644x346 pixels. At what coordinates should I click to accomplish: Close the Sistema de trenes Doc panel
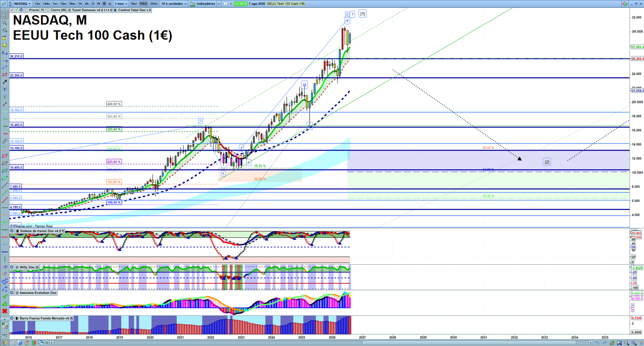[12, 231]
